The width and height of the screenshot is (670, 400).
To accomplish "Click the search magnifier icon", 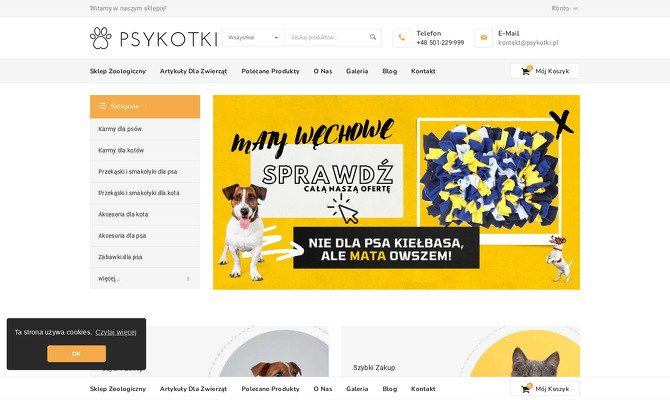I will click(373, 37).
